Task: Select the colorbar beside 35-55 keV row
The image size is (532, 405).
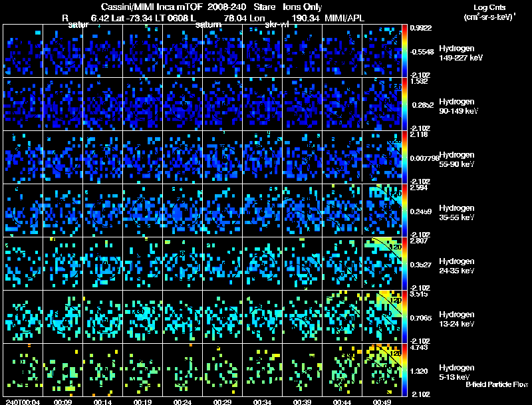Action: [x=404, y=210]
